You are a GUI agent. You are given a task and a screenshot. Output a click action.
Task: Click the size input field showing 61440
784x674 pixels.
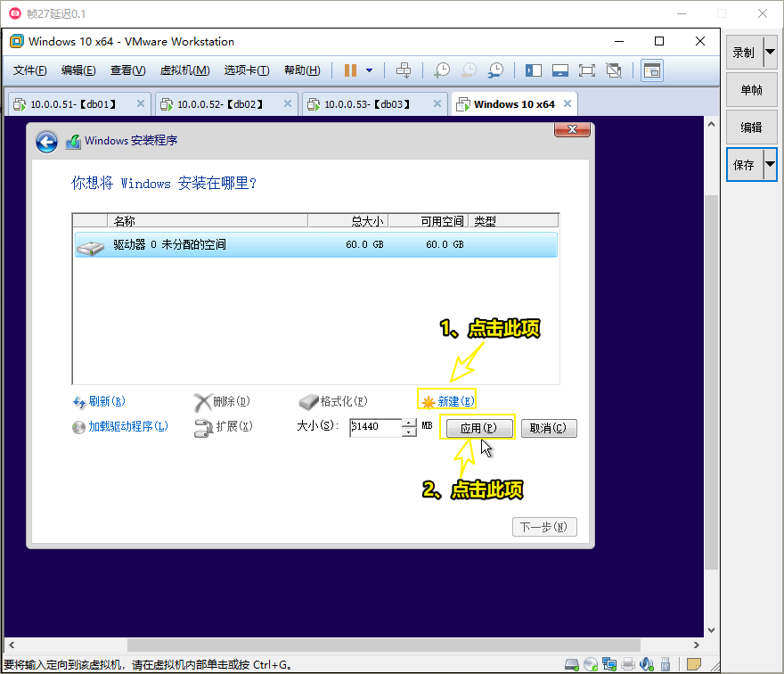pos(375,427)
